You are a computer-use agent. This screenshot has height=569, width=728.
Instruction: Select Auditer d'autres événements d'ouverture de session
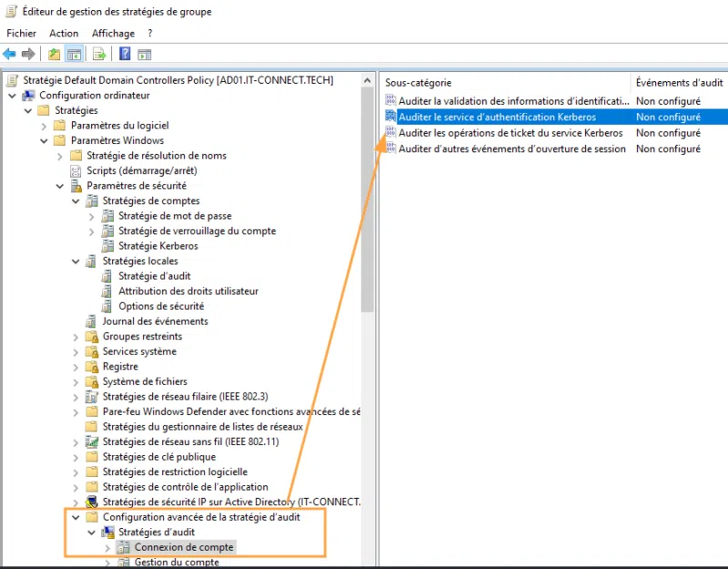point(512,148)
